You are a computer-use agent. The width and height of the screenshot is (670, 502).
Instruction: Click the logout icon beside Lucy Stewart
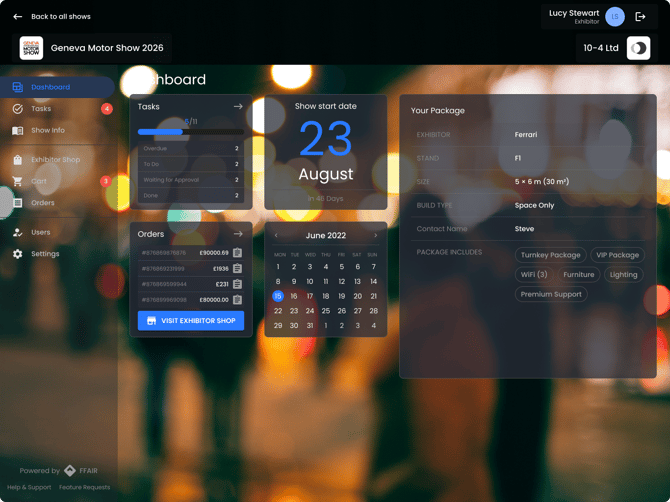click(x=641, y=17)
